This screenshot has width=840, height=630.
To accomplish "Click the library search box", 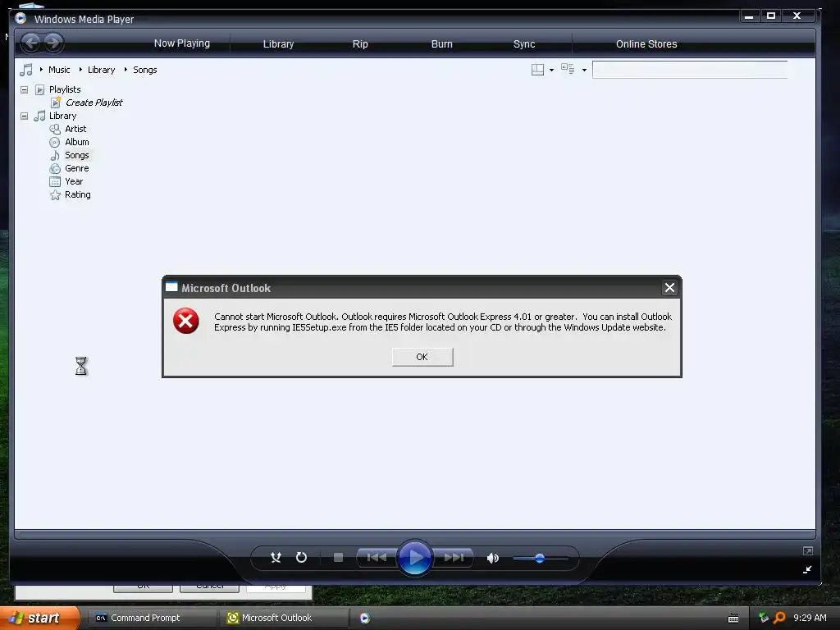I will pos(689,70).
